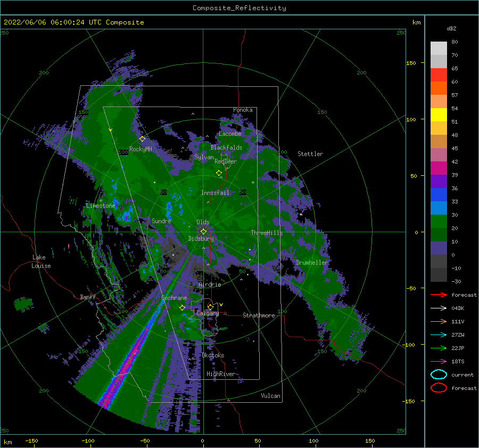
Task: Select the 30 dBZ blue color swatch
Action: point(439,208)
